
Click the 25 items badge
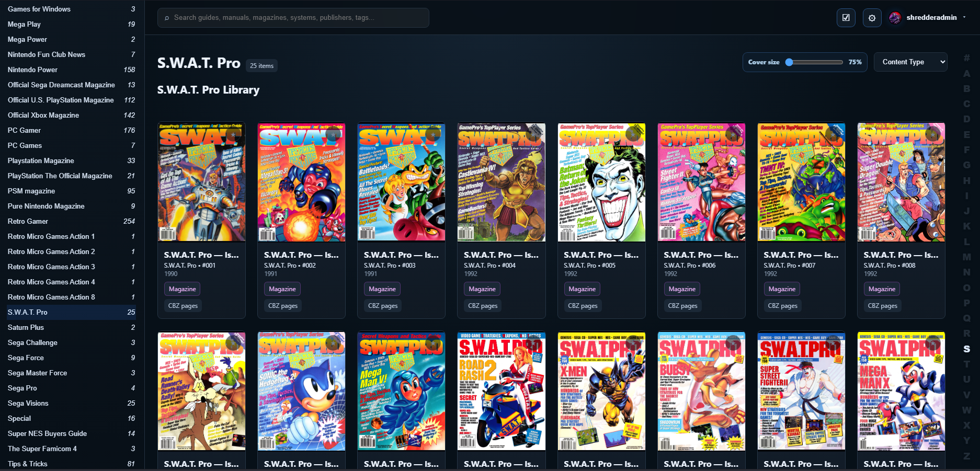[261, 66]
